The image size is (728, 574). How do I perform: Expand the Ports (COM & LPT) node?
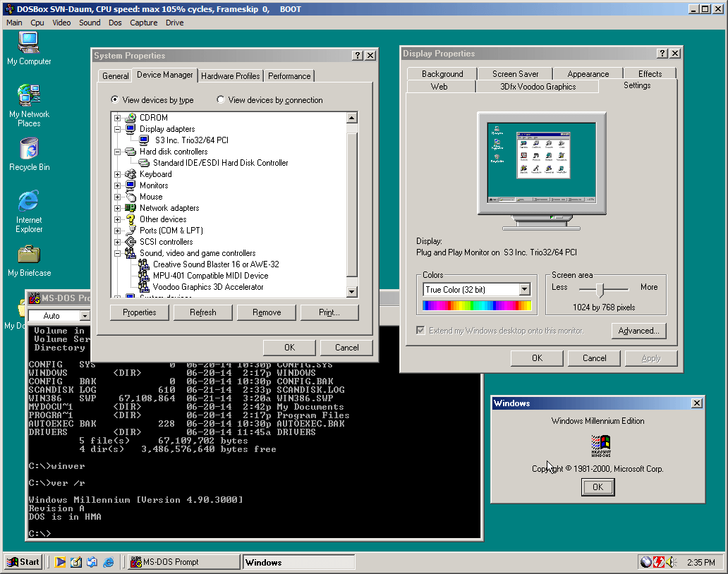(118, 231)
